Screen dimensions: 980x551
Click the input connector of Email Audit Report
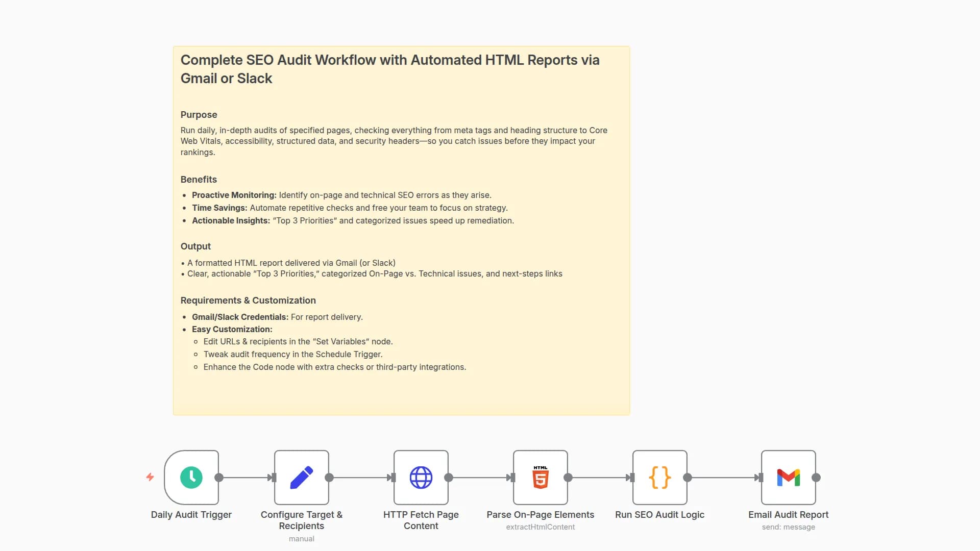760,478
